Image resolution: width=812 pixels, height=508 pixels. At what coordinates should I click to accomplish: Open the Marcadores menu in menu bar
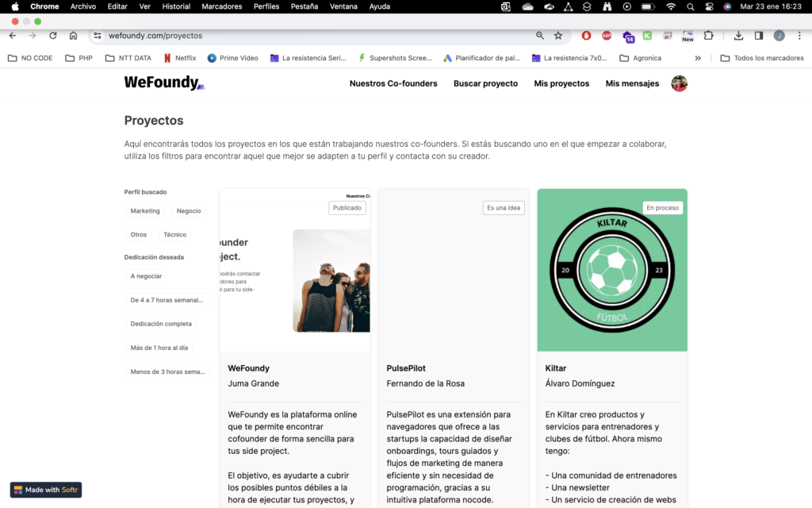pos(222,6)
